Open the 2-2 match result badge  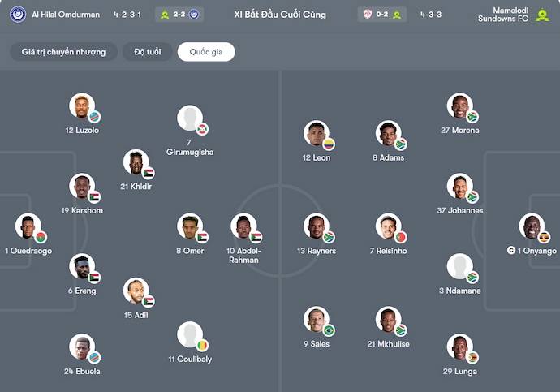pyautogui.click(x=179, y=15)
